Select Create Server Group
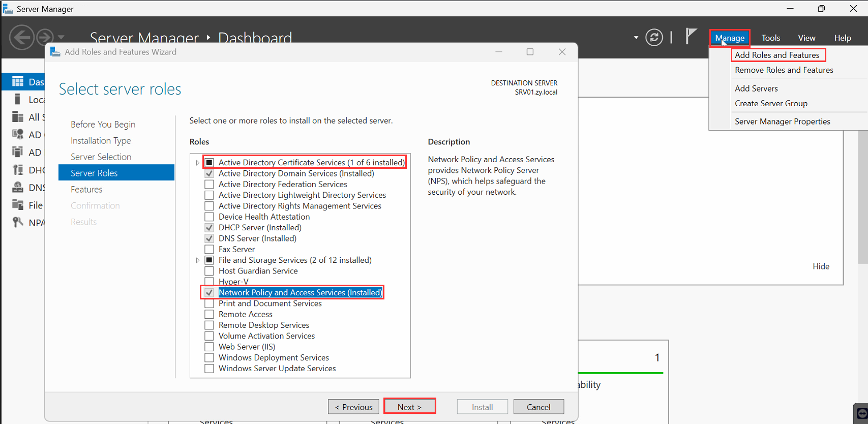Image resolution: width=868 pixels, height=424 pixels. tap(771, 104)
